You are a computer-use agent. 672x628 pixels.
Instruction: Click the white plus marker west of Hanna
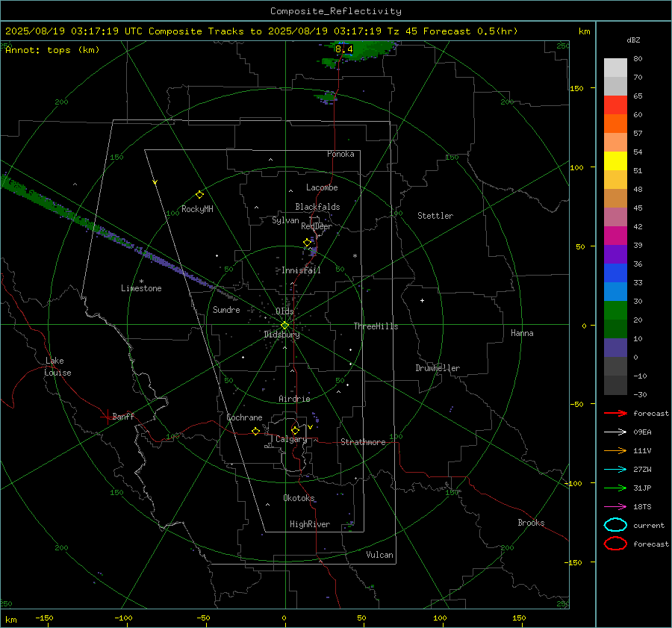(422, 300)
